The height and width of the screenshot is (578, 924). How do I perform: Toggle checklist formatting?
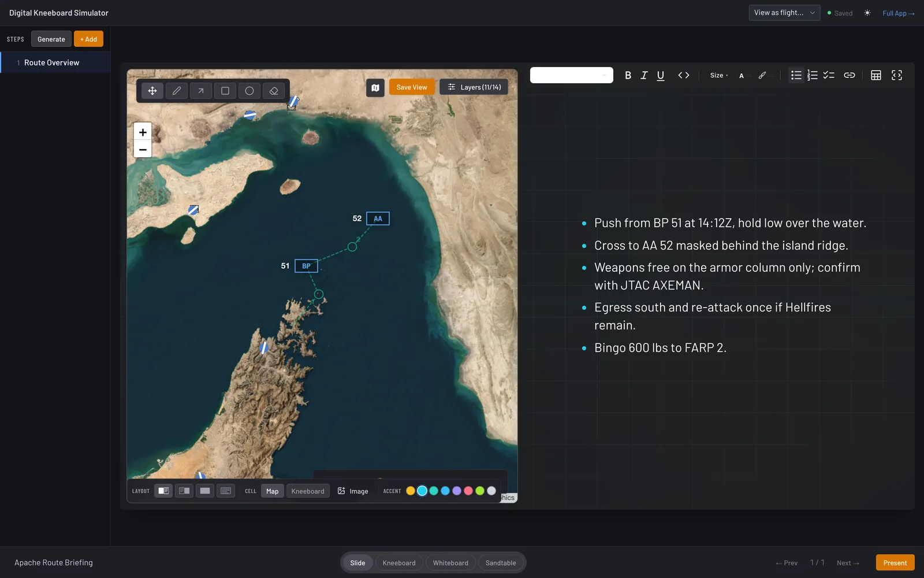(829, 75)
